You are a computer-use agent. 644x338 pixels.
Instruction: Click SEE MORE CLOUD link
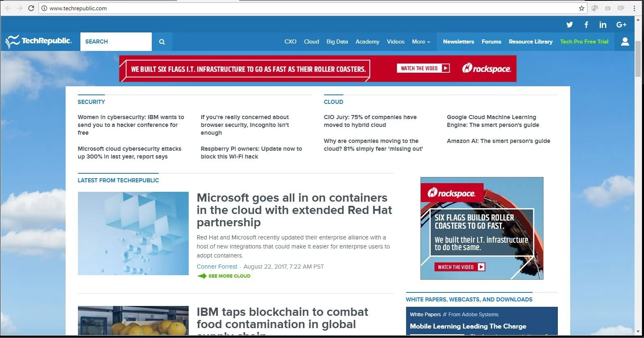(x=229, y=276)
